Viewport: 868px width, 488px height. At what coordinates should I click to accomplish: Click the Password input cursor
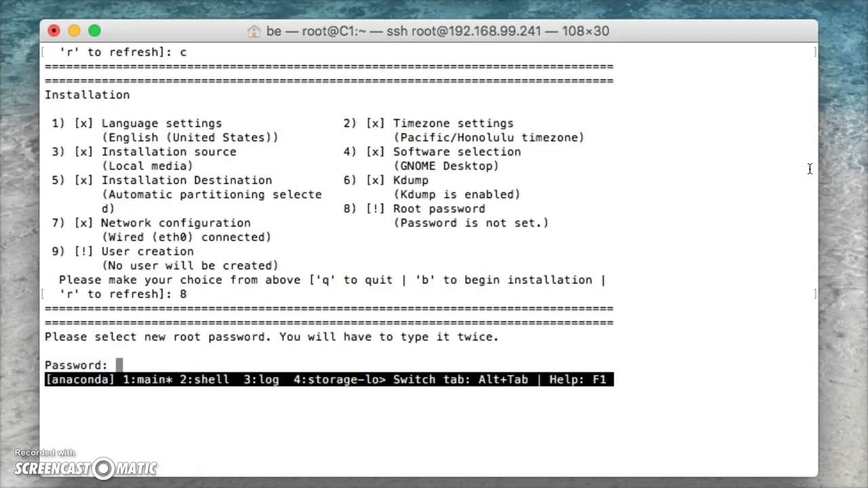tap(119, 365)
